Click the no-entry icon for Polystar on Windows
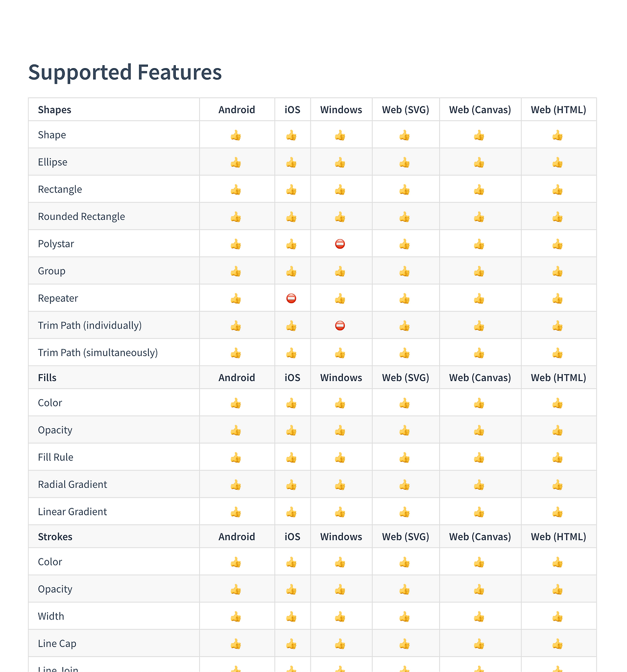This screenshot has height=672, width=627. click(340, 244)
